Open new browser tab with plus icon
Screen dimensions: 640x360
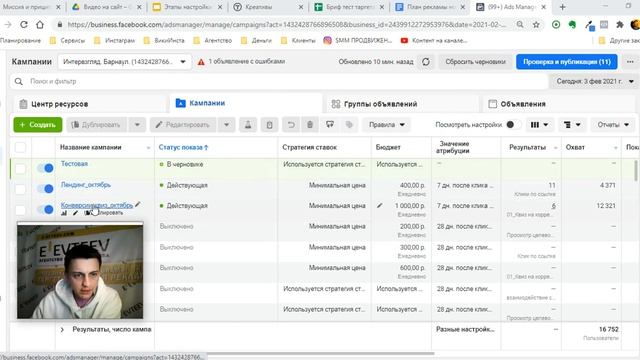[x=562, y=7]
